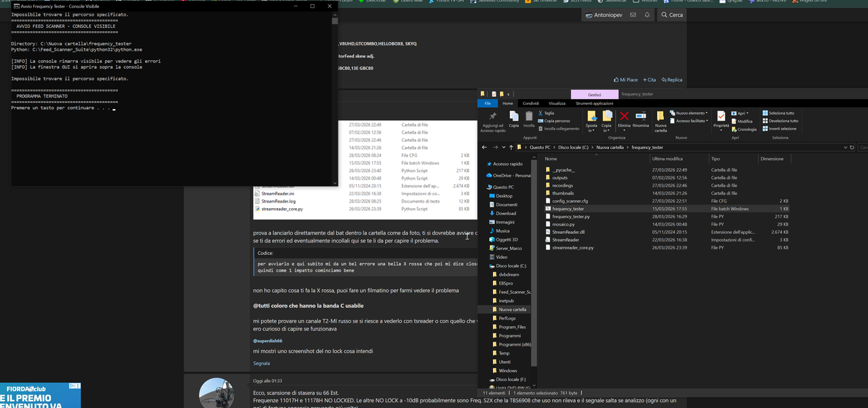The height and width of the screenshot is (408, 868).
Task: Click Aggiungi ad Accesso rapido pin icon
Action: [x=492, y=117]
